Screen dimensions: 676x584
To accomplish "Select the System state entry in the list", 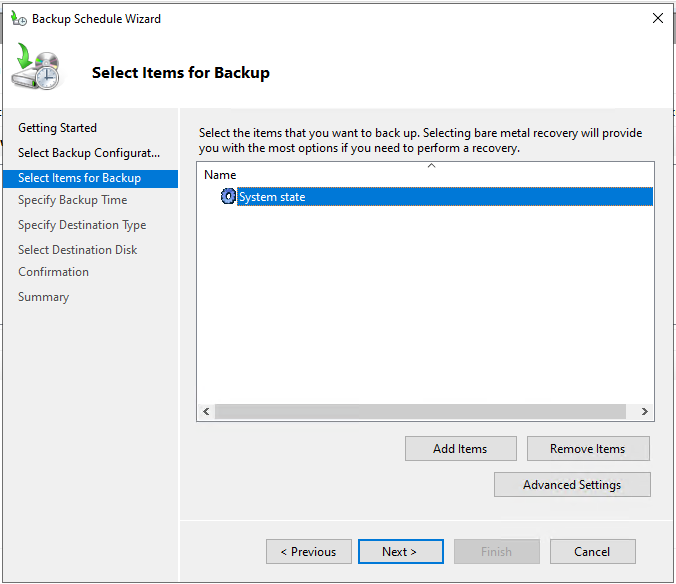I will point(272,197).
